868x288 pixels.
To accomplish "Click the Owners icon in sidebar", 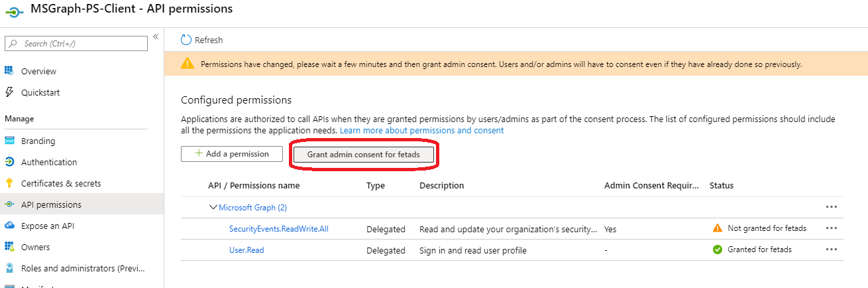I will pos(9,247).
